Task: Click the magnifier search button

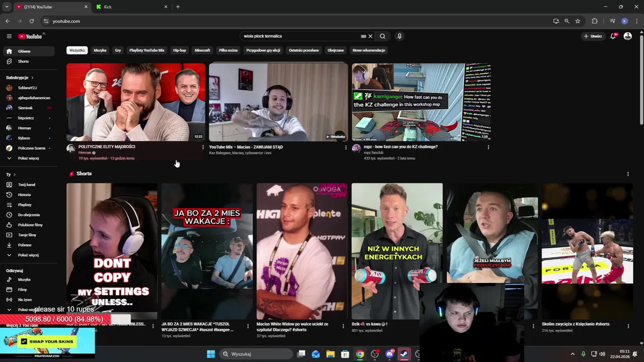Action: [x=382, y=36]
